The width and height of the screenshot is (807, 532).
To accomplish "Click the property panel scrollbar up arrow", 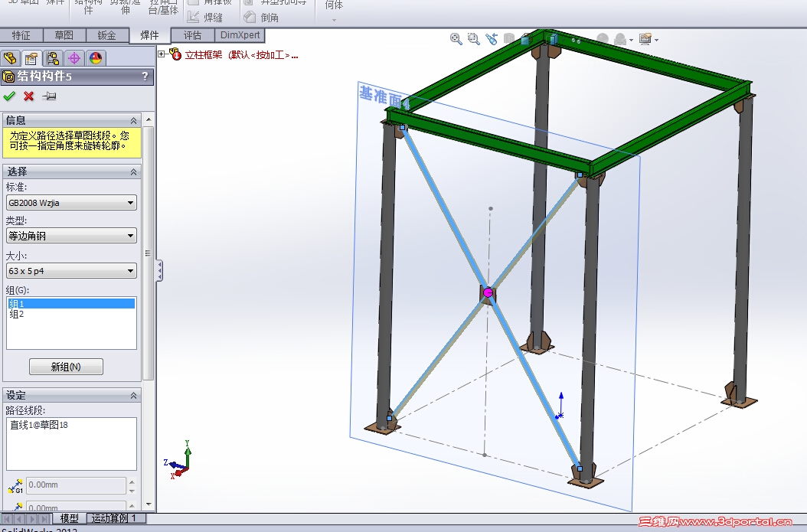I will coord(149,119).
